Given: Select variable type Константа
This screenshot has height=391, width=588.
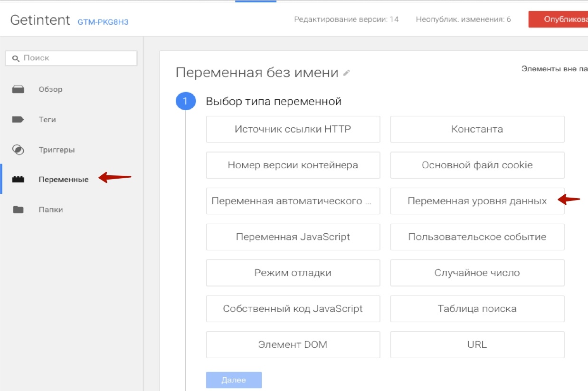Looking at the screenshot, I should (x=477, y=129).
